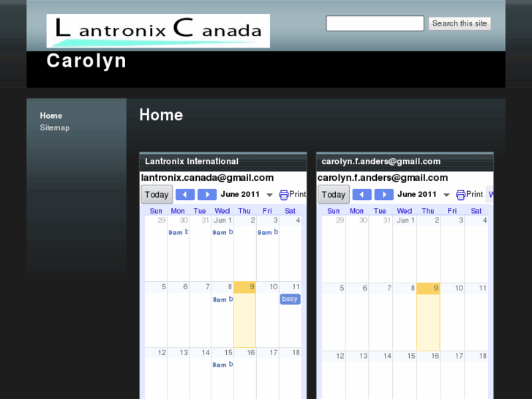The width and height of the screenshot is (532, 399).
Task: Click Today in lantronix.canada calendar
Action: pos(157,195)
